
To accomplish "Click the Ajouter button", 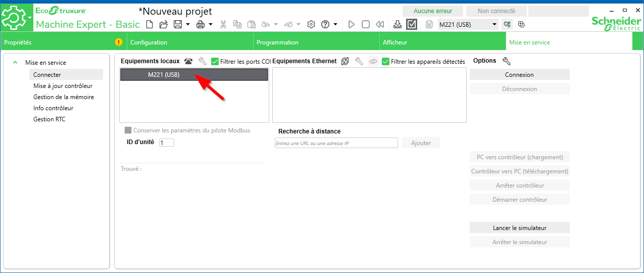I will pyautogui.click(x=421, y=143).
